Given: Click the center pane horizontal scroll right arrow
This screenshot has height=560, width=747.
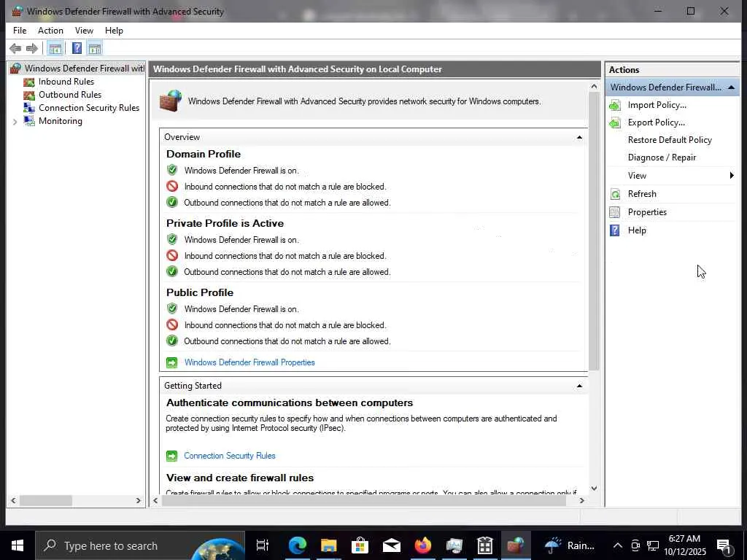Looking at the screenshot, I should pyautogui.click(x=581, y=500).
